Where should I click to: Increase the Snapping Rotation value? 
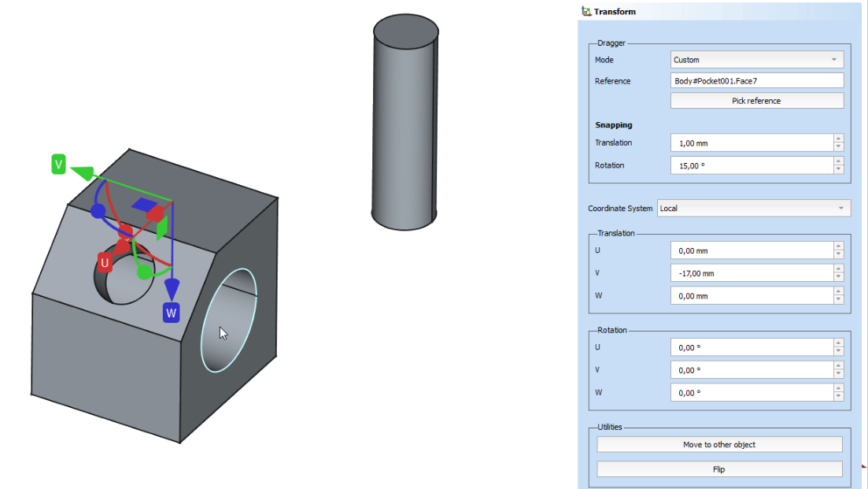pyautogui.click(x=838, y=161)
